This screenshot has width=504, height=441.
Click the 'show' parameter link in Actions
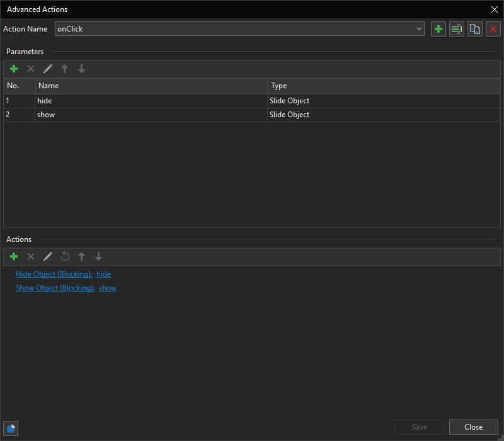click(108, 288)
